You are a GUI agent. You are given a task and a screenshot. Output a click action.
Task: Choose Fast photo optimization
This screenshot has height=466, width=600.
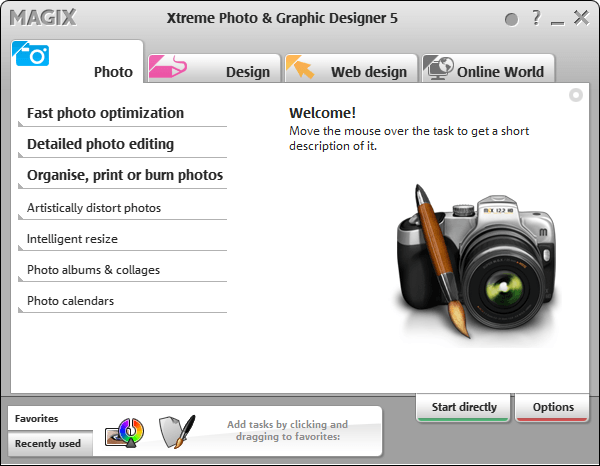pos(122,113)
